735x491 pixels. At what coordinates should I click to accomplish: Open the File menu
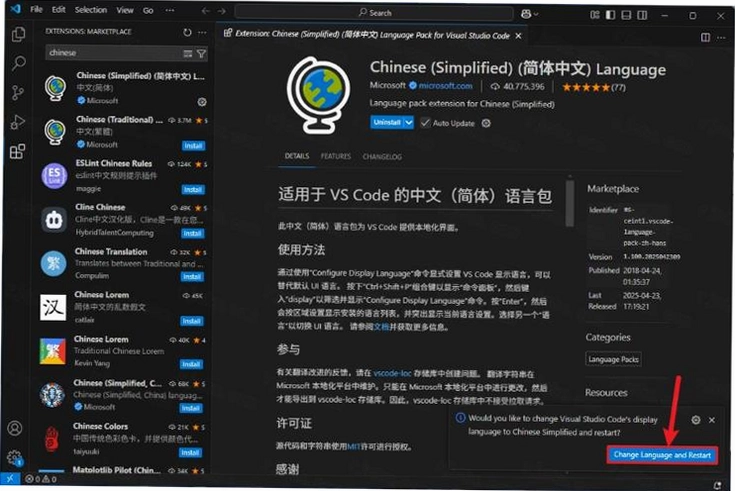point(36,9)
